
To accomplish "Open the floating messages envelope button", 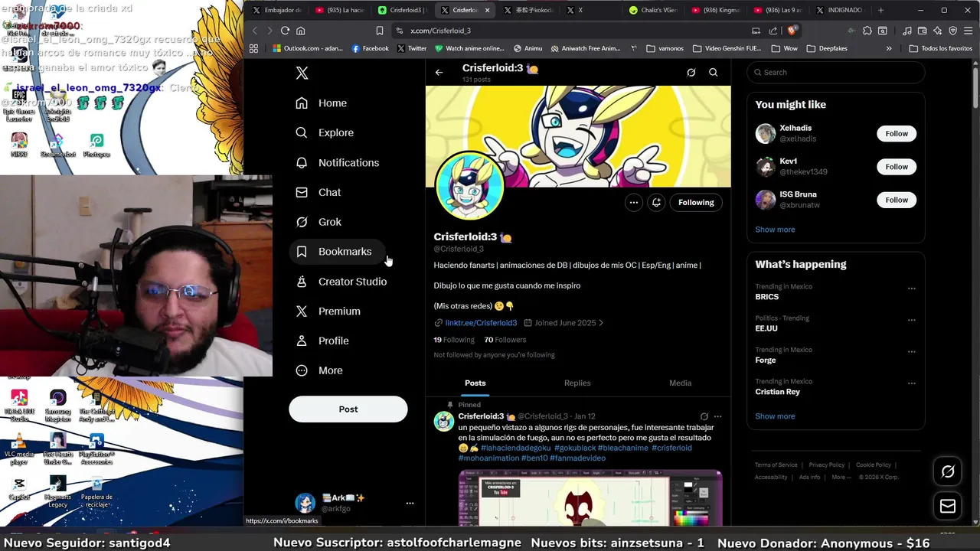I will (948, 506).
